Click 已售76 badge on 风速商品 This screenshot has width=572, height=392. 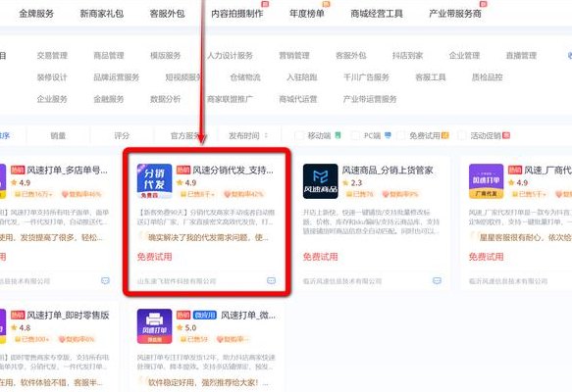click(360, 194)
